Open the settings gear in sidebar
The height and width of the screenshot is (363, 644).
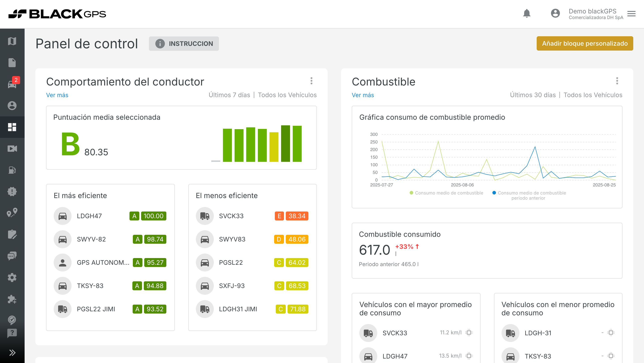(12, 278)
